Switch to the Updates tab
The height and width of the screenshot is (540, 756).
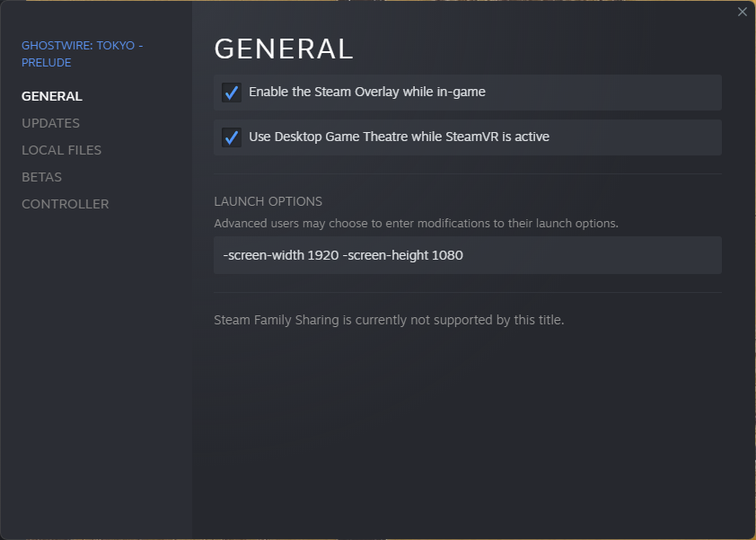(x=50, y=123)
